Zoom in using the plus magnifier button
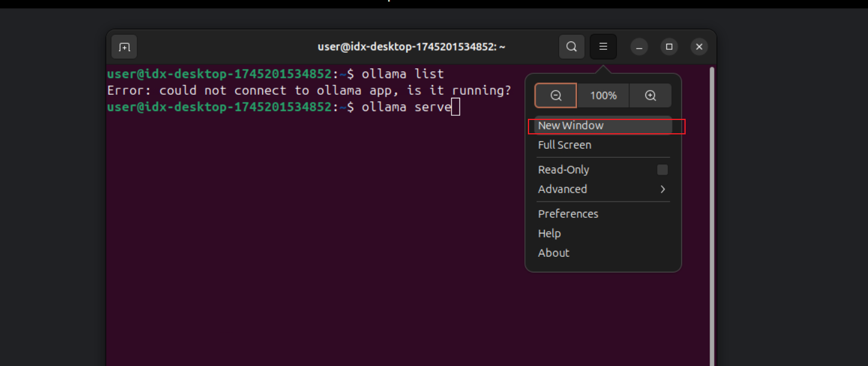 (x=650, y=95)
